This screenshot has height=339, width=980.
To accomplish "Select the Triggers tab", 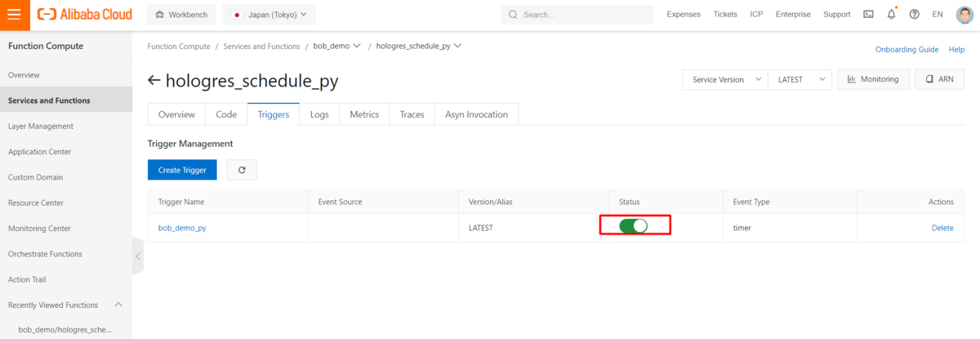I will 274,114.
